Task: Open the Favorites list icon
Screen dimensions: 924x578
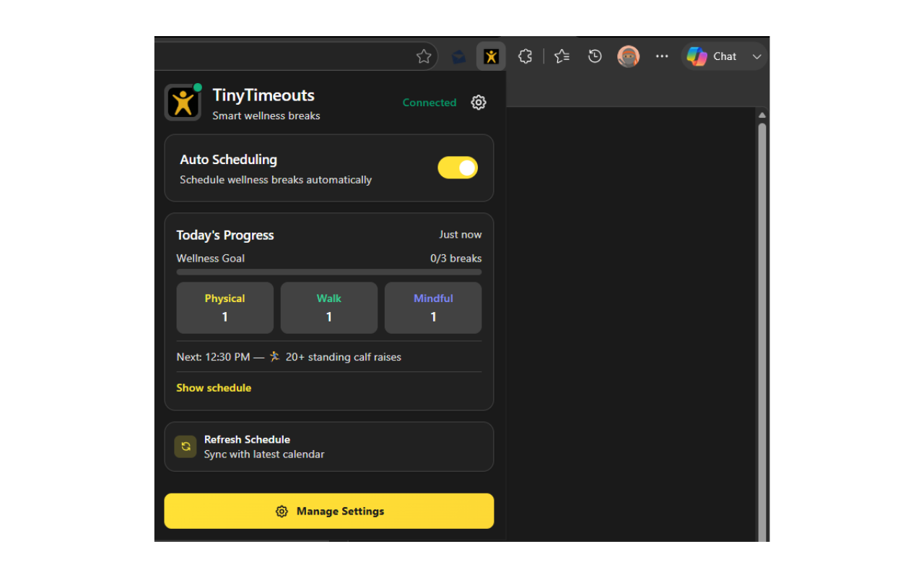Action: (x=562, y=56)
